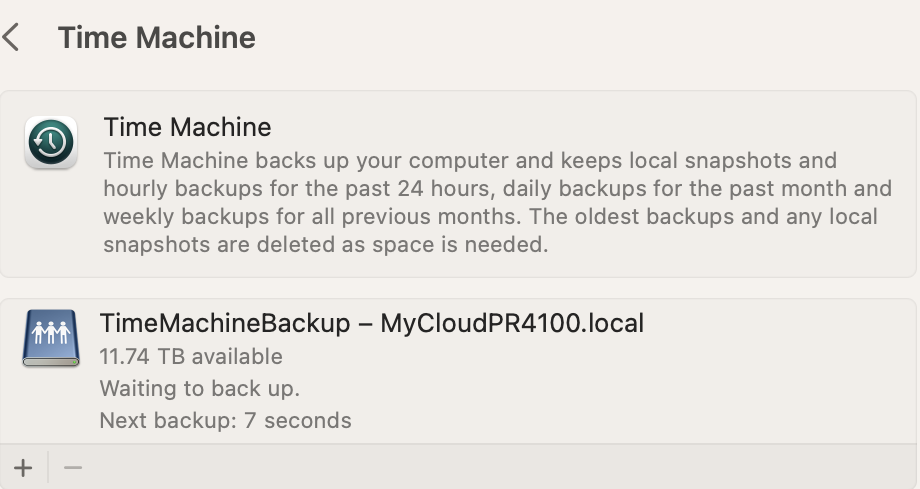Click the line 'snapshots are deleted as space is needed'
This screenshot has width=920, height=489.
pyautogui.click(x=325, y=245)
